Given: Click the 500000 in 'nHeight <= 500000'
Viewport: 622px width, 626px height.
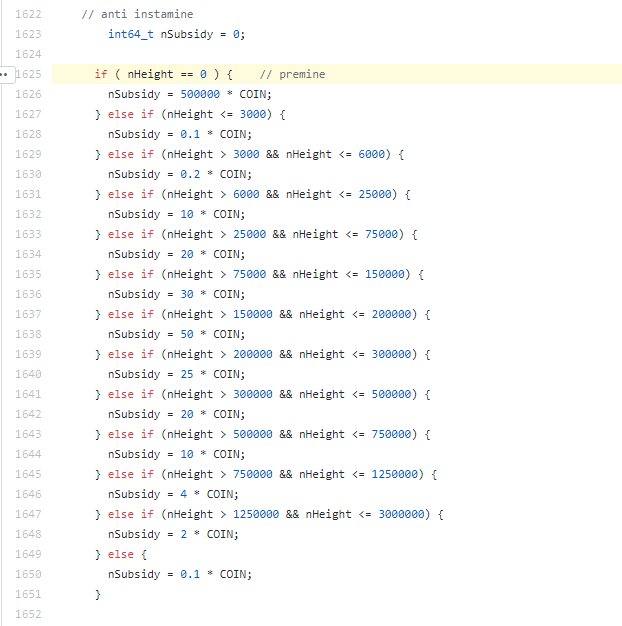Looking at the screenshot, I should (x=391, y=394).
